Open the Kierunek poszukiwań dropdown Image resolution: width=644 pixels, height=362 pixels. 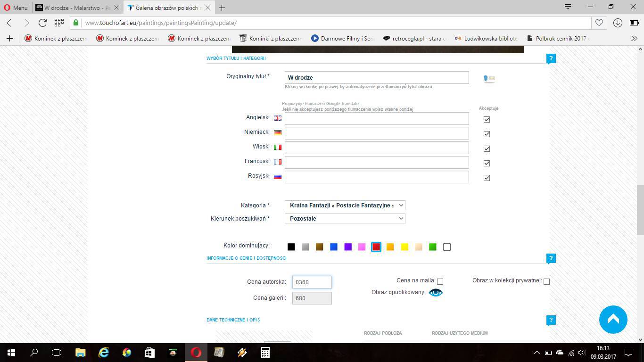coord(345,219)
